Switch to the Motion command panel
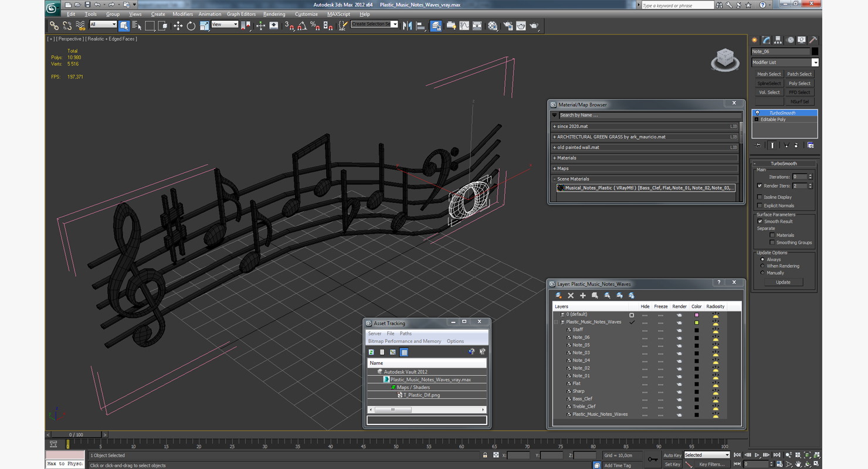868x469 pixels. (790, 40)
